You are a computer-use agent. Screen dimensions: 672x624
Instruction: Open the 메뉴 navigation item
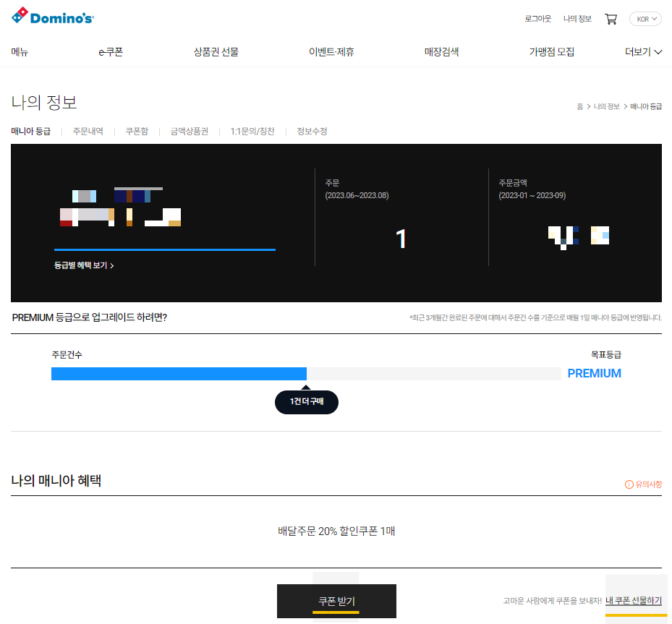click(x=20, y=52)
